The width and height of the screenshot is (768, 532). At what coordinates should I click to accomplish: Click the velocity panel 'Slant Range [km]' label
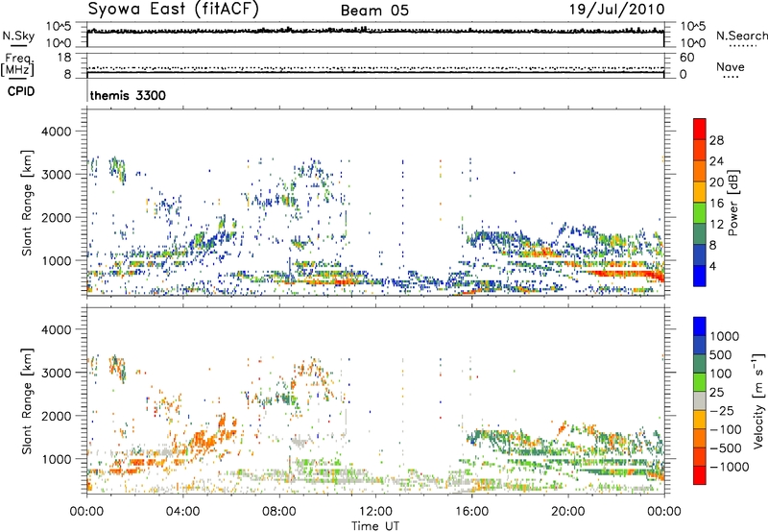27,400
